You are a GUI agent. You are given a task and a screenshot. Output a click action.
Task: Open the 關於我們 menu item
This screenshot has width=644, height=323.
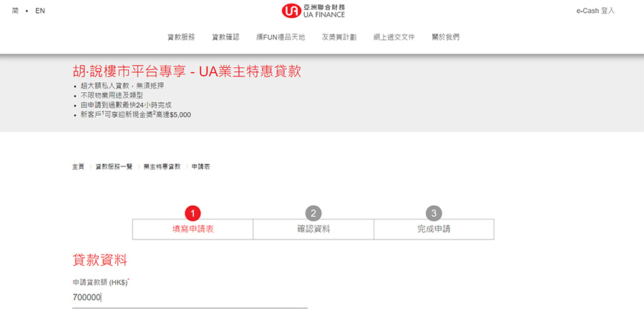click(x=446, y=37)
